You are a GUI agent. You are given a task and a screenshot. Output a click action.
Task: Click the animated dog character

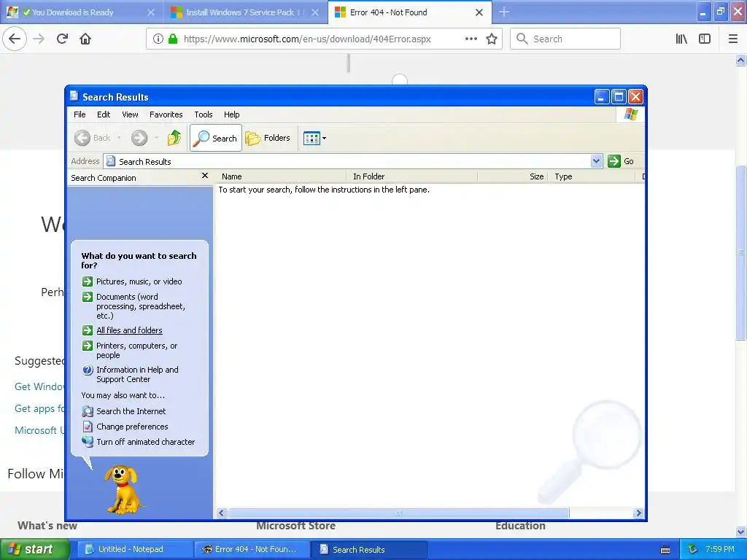pyautogui.click(x=123, y=489)
